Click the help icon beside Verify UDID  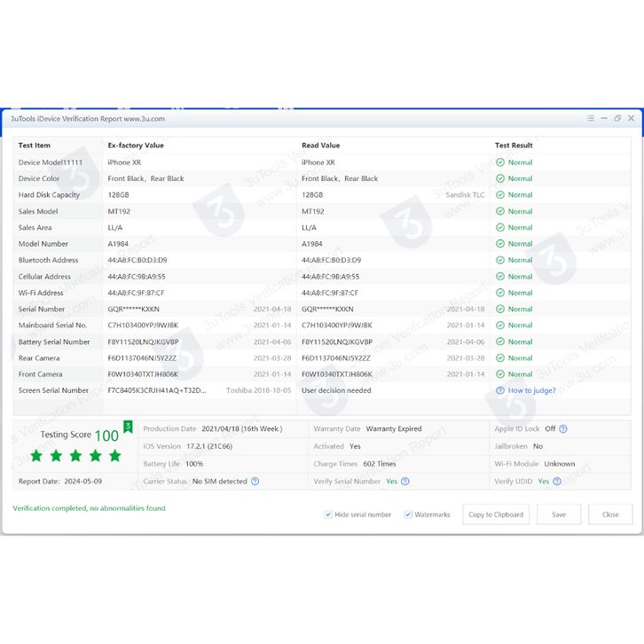pos(557,482)
